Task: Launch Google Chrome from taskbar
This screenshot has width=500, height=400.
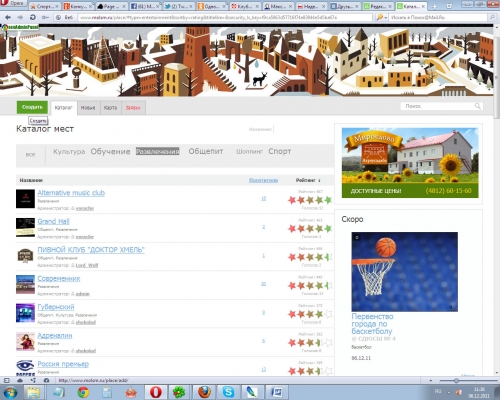Action: (83, 392)
